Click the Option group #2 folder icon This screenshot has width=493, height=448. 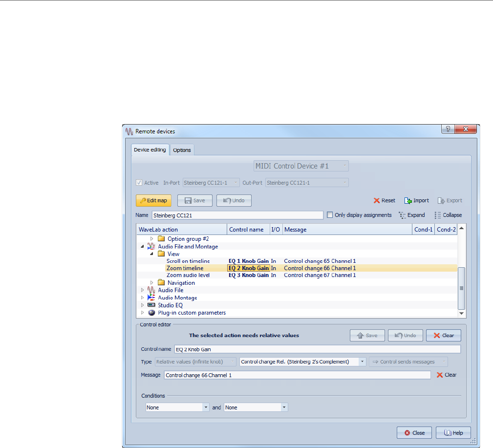tap(161, 238)
